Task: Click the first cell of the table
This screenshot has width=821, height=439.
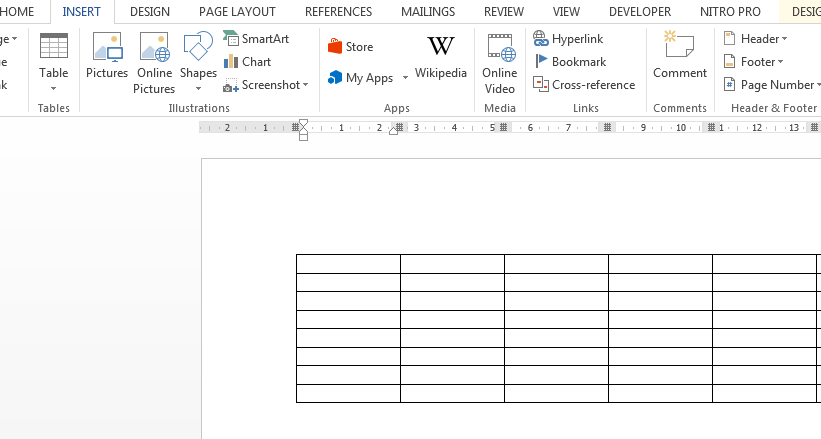Action: tap(348, 264)
